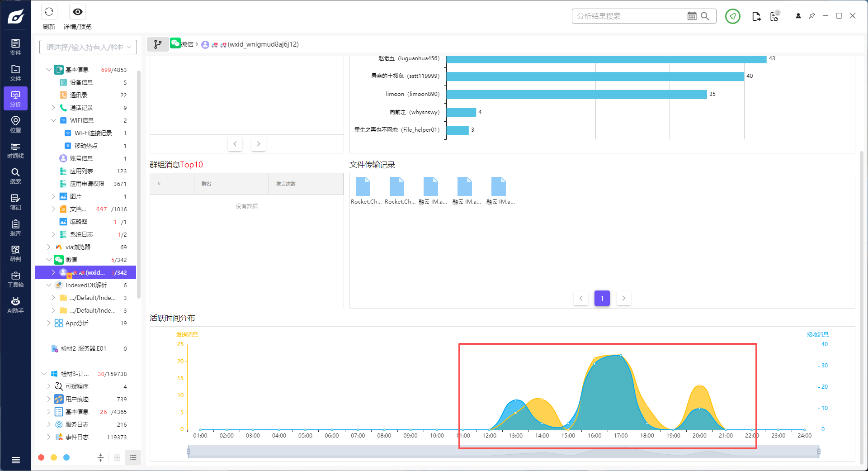This screenshot has height=471, width=868.
Task: Go to page 1 of file transfer records
Action: (x=602, y=298)
